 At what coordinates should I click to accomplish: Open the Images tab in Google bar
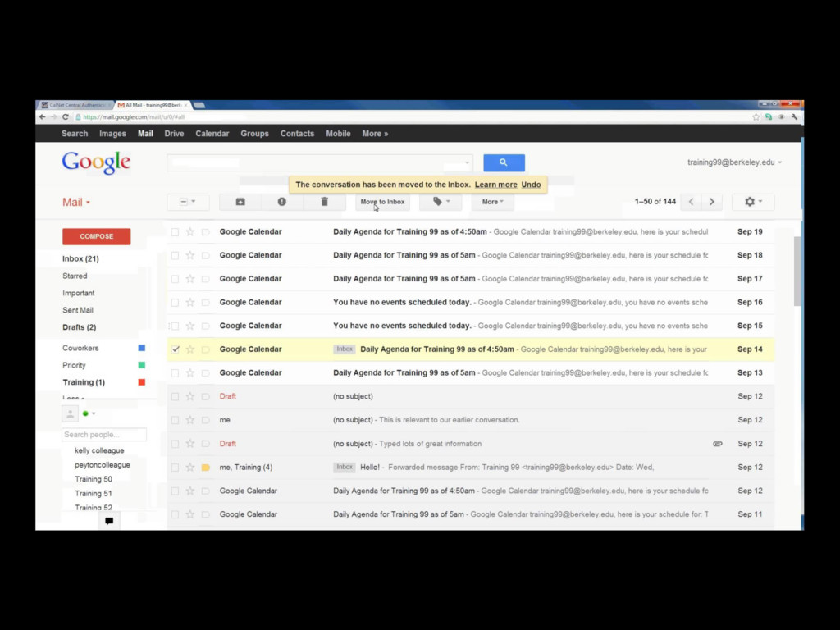112,134
